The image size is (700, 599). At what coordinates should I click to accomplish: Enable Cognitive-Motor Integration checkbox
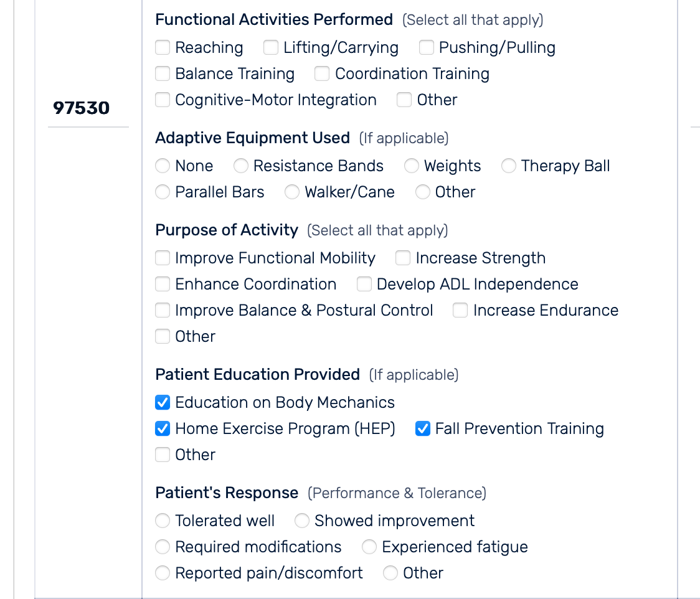tap(163, 100)
